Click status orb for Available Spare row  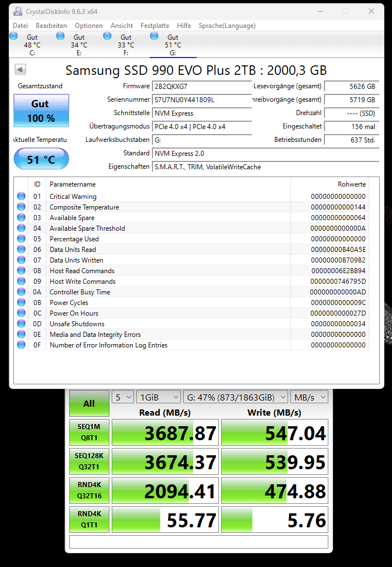tap(21, 217)
